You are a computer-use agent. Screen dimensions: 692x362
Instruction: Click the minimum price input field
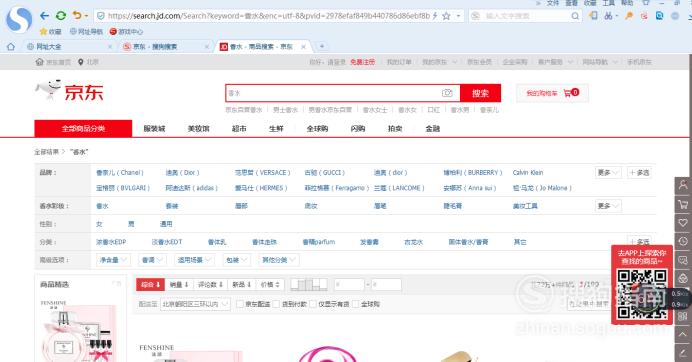349,285
